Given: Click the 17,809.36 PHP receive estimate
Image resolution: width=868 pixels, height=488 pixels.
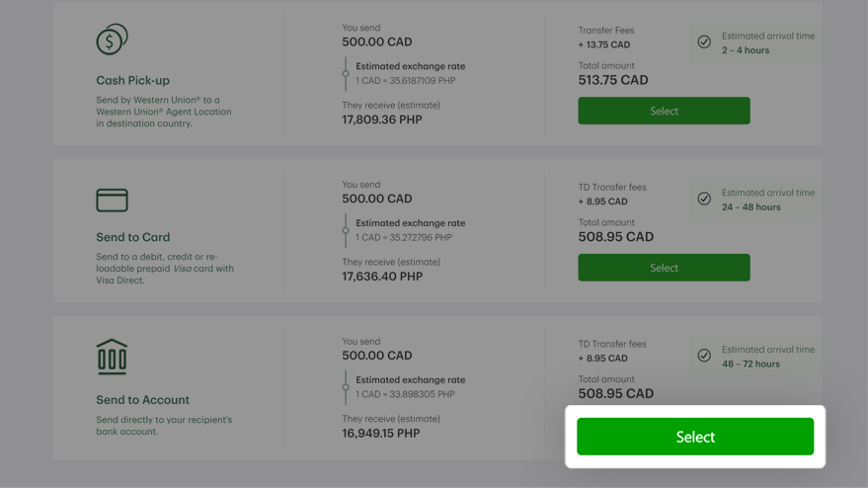Looking at the screenshot, I should click(x=382, y=120).
